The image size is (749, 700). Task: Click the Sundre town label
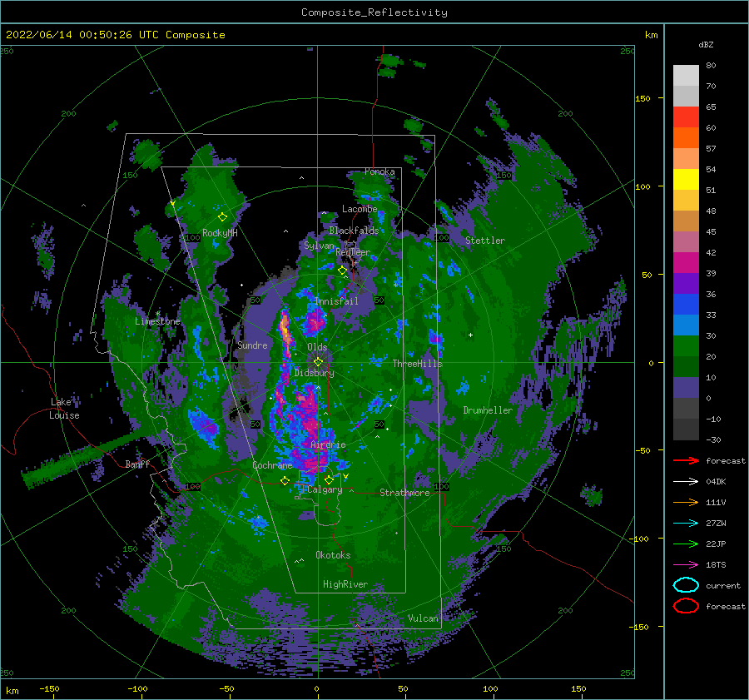(x=252, y=345)
